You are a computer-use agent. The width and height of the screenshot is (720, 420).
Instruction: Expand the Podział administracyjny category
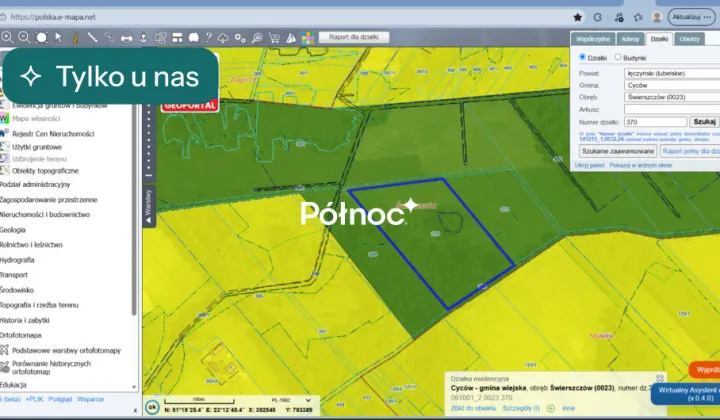point(35,185)
